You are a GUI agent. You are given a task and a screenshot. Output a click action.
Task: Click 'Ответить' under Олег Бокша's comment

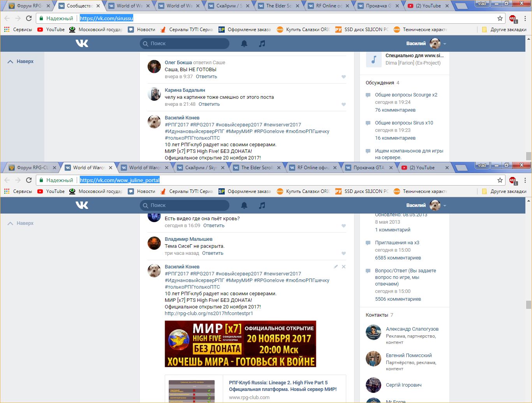206,77
